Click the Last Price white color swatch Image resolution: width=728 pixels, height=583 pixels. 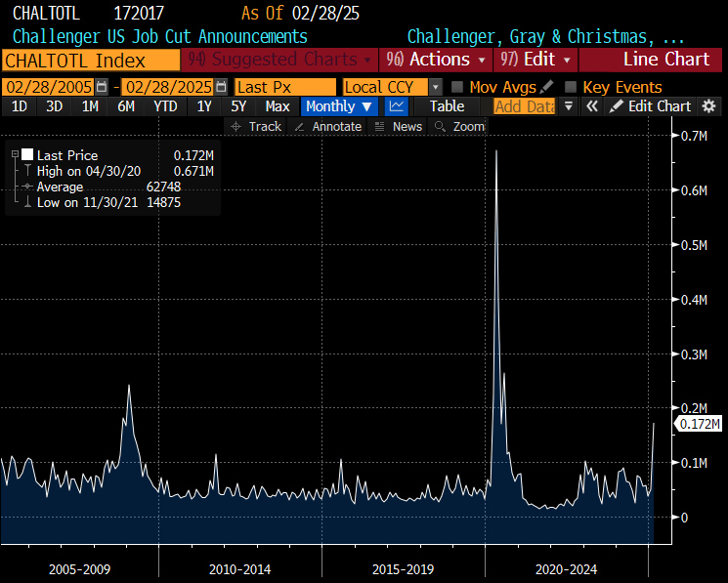tap(27, 155)
